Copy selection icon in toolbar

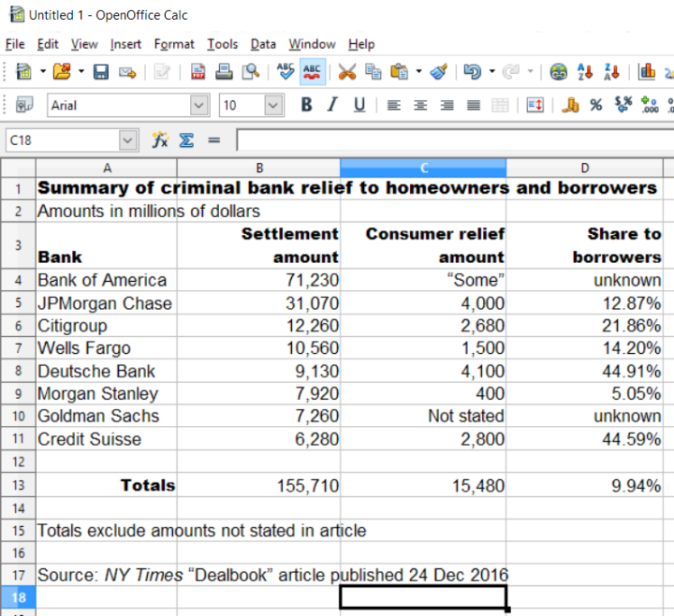point(373,71)
